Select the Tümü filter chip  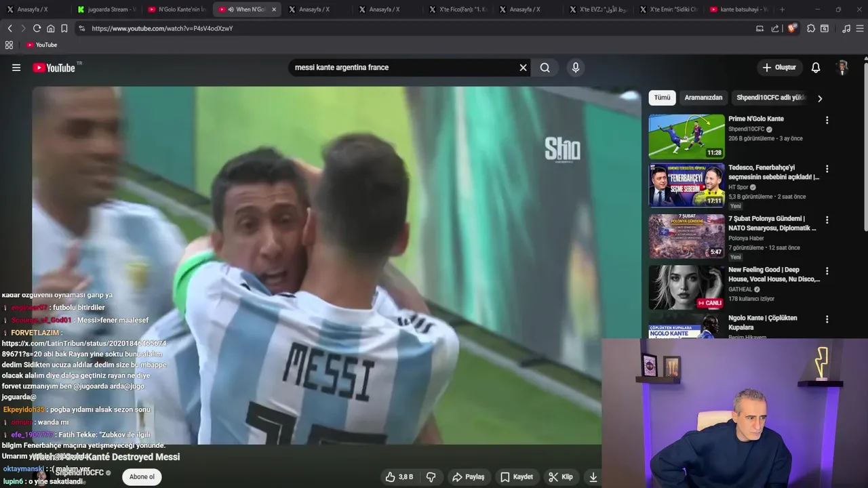(662, 98)
